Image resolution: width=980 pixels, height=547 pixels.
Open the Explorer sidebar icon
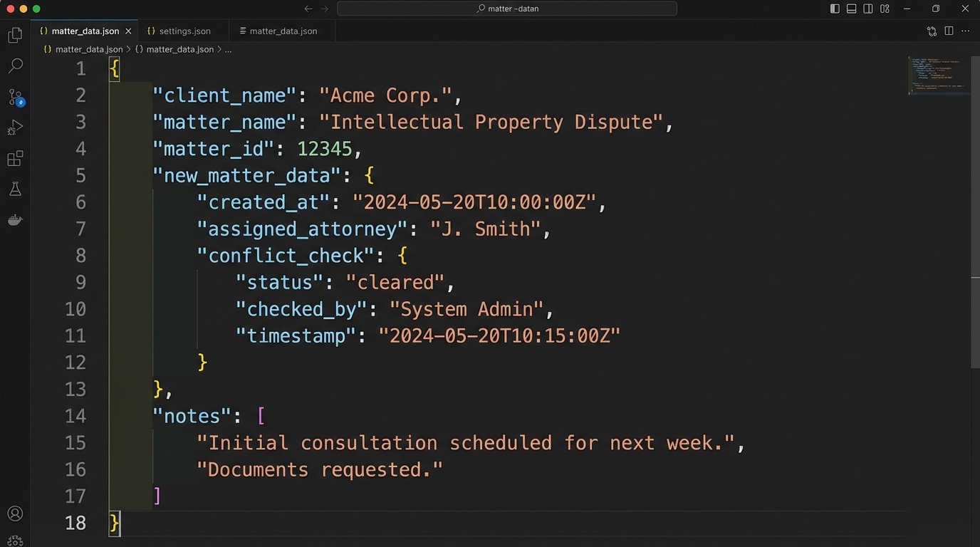point(15,35)
